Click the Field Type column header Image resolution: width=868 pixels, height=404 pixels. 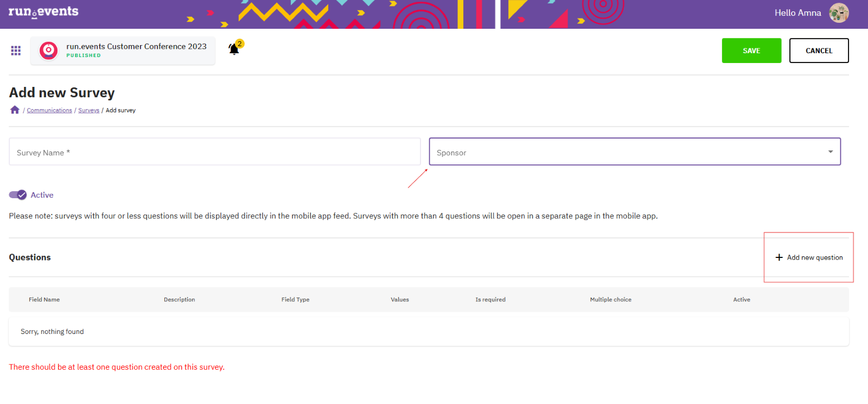[296, 300]
